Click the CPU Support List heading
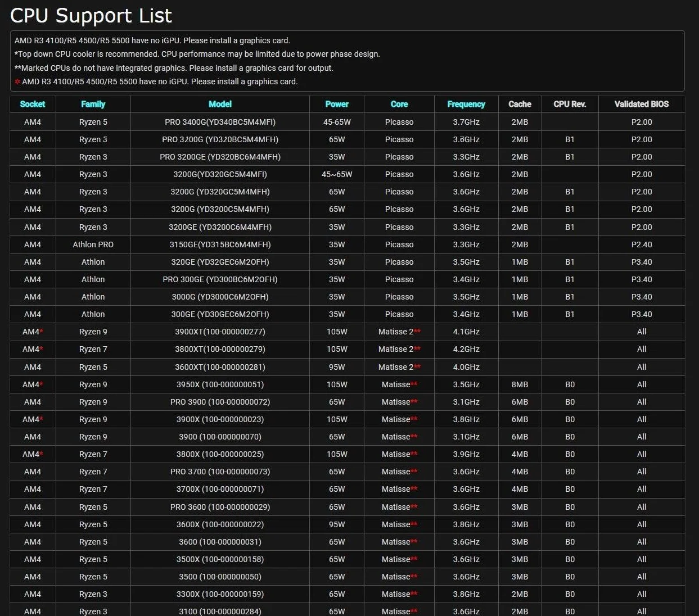Screen dimensions: 699x616 coord(91,16)
